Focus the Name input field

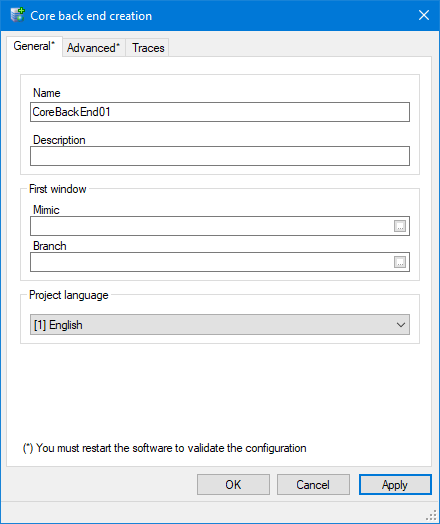click(x=220, y=112)
